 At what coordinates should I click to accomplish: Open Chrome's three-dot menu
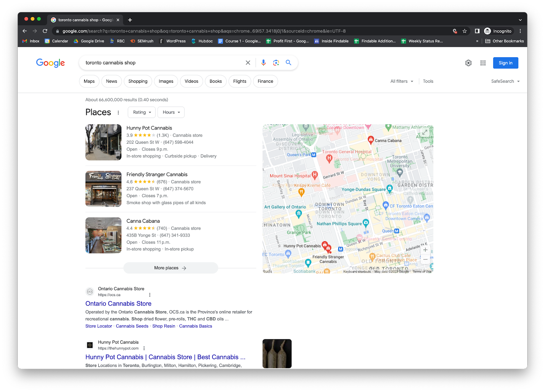(520, 31)
